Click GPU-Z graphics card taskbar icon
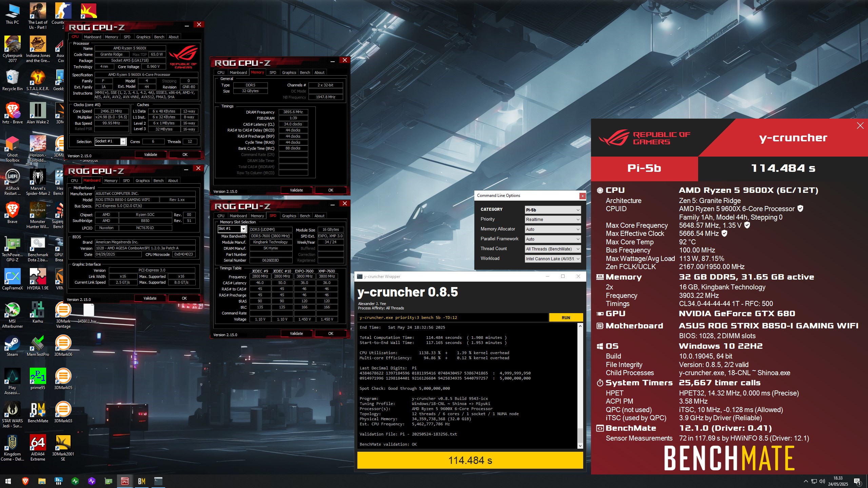 [x=108, y=481]
